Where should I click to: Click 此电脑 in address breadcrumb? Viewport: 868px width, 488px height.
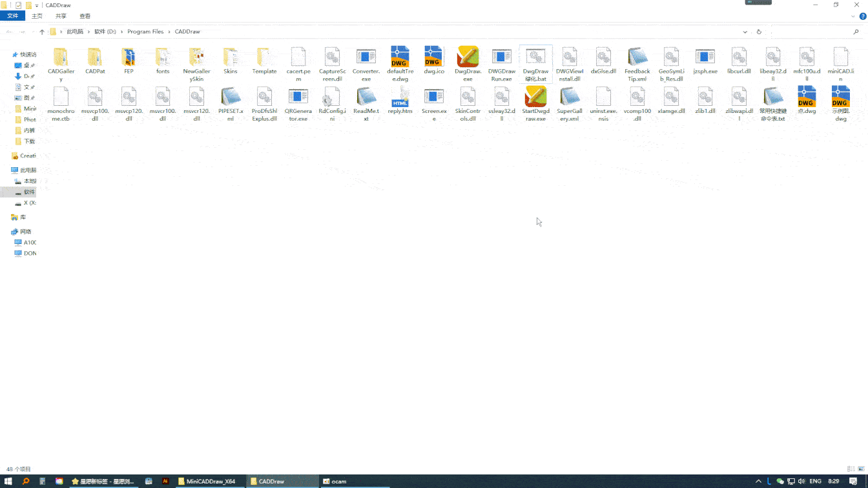(x=75, y=32)
